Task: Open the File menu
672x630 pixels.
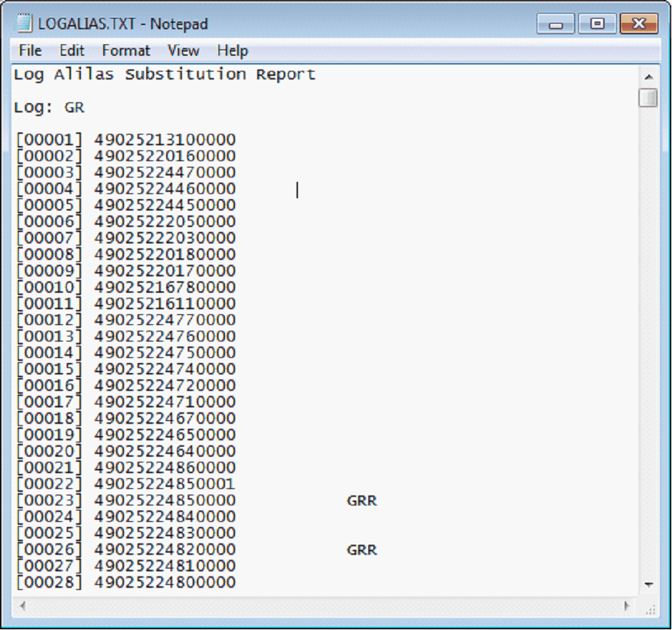Action: 30,51
